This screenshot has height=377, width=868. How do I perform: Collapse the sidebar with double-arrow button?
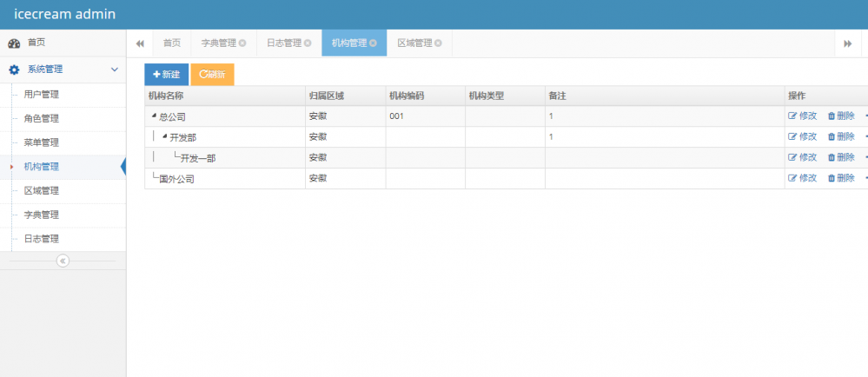[x=63, y=261]
